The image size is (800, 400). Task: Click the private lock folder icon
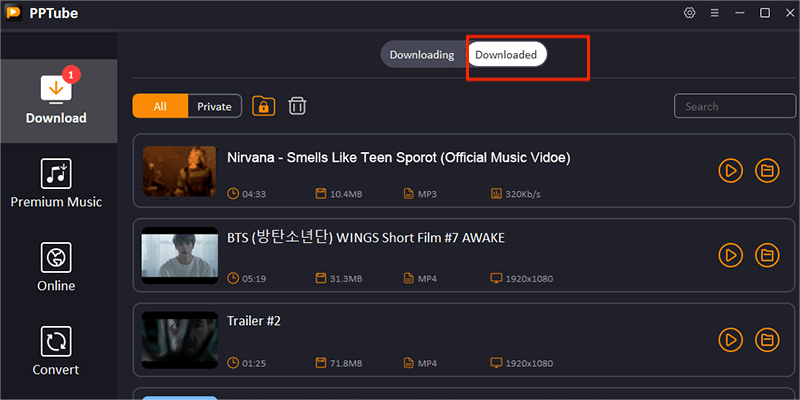click(264, 106)
